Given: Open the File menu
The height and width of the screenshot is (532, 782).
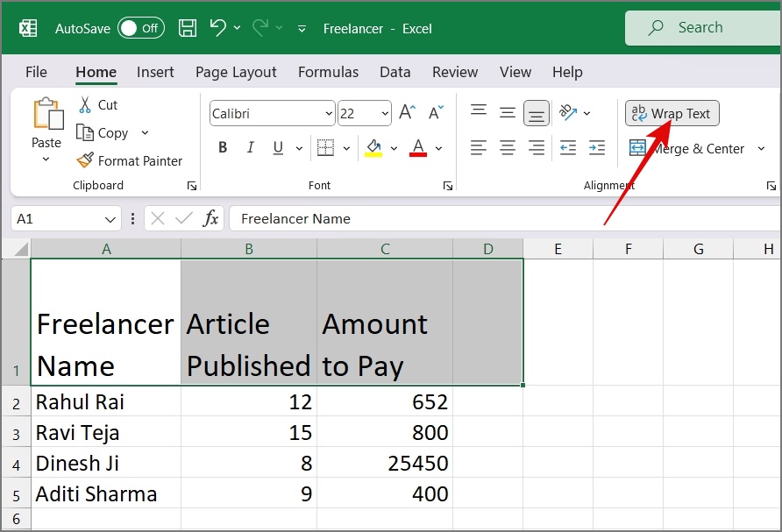Looking at the screenshot, I should pos(36,72).
